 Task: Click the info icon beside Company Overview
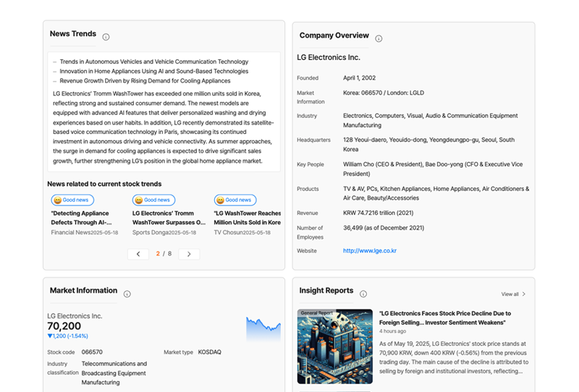point(379,39)
